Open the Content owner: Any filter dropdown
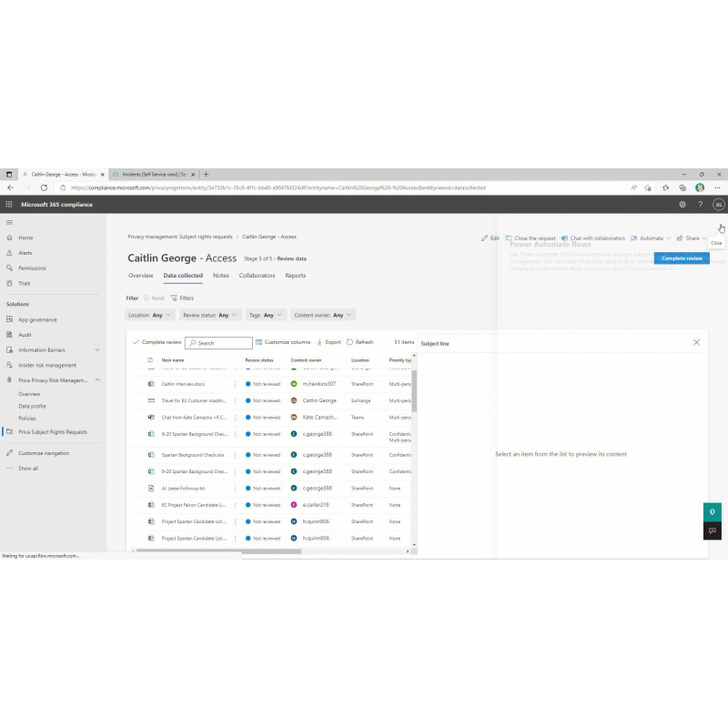 point(323,315)
